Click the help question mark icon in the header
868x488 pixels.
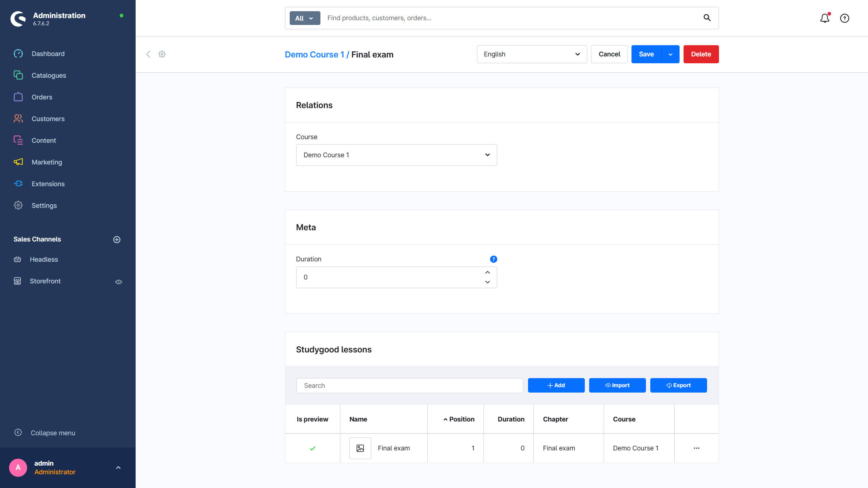tap(844, 18)
